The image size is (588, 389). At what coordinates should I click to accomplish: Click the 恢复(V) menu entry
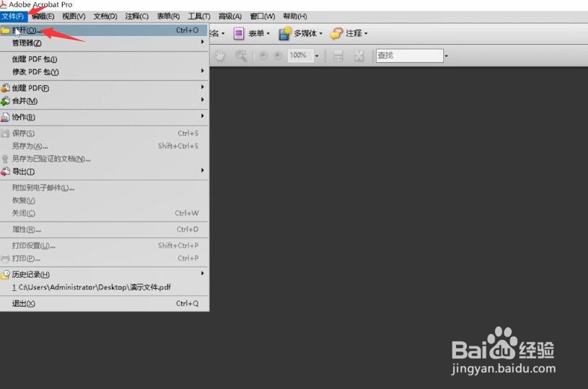pos(104,201)
